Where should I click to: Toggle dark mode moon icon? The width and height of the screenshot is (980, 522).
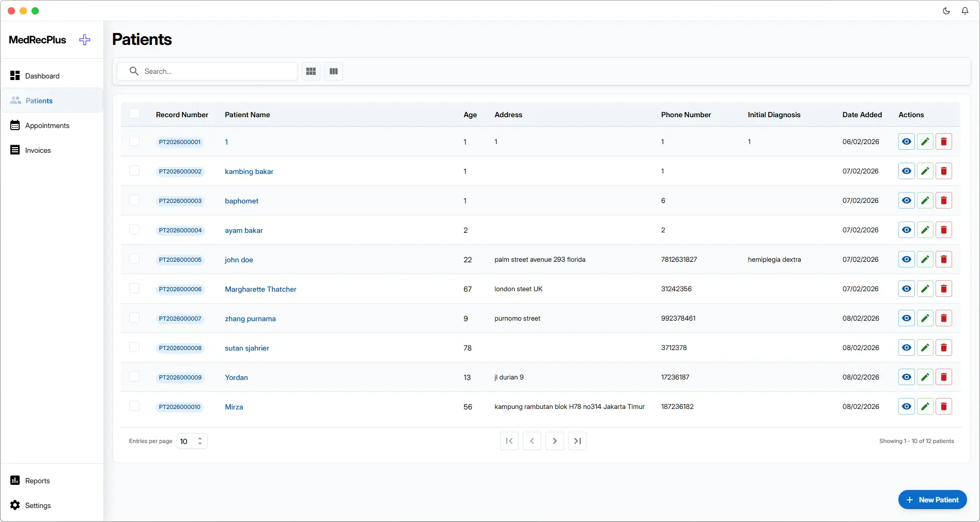coord(946,11)
